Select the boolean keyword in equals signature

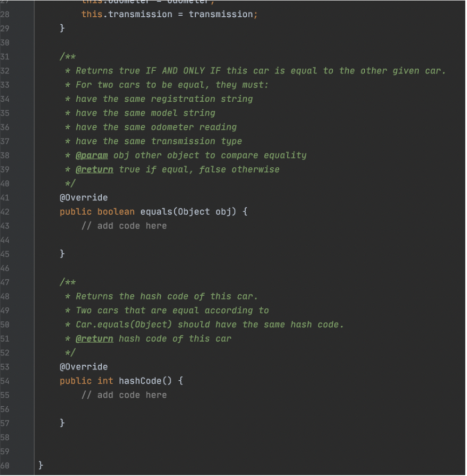(116, 212)
